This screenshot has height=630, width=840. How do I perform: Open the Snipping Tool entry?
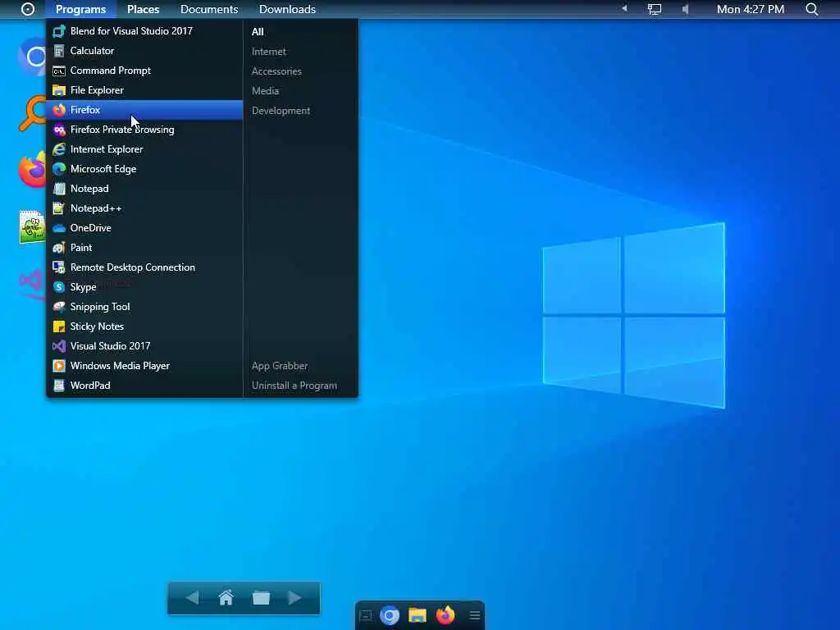144,307
